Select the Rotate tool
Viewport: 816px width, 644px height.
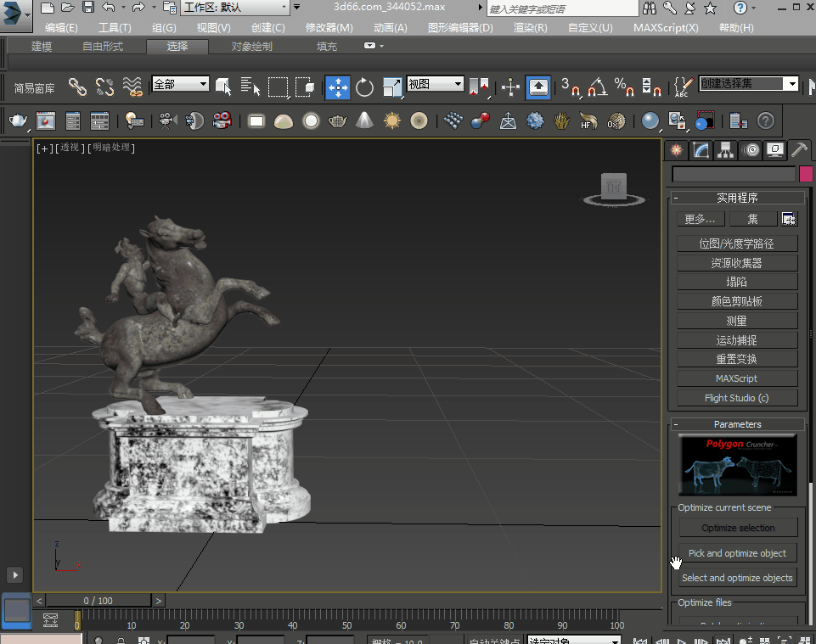pos(365,87)
